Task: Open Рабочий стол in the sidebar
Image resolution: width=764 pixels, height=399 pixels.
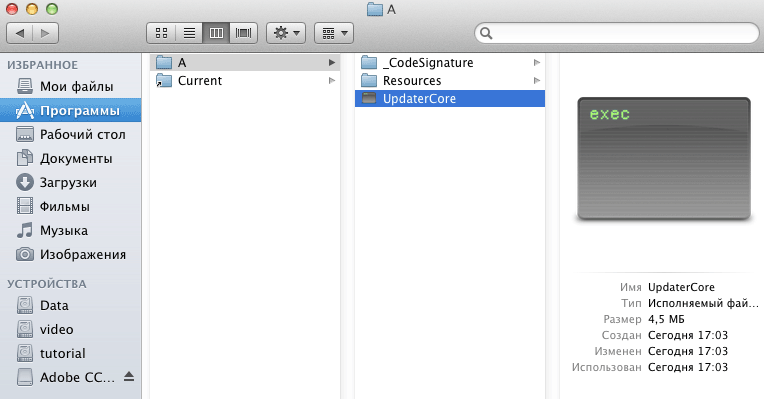Action: click(x=71, y=134)
